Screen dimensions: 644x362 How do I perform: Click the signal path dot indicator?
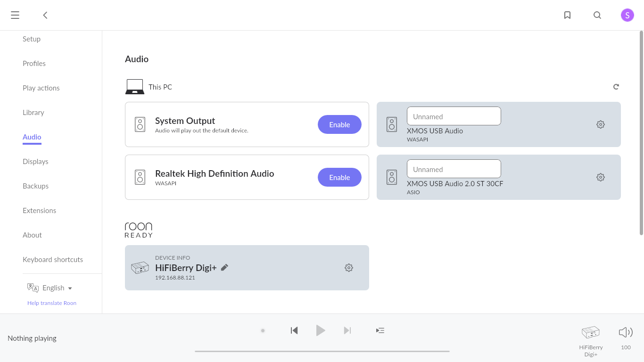[x=263, y=330]
